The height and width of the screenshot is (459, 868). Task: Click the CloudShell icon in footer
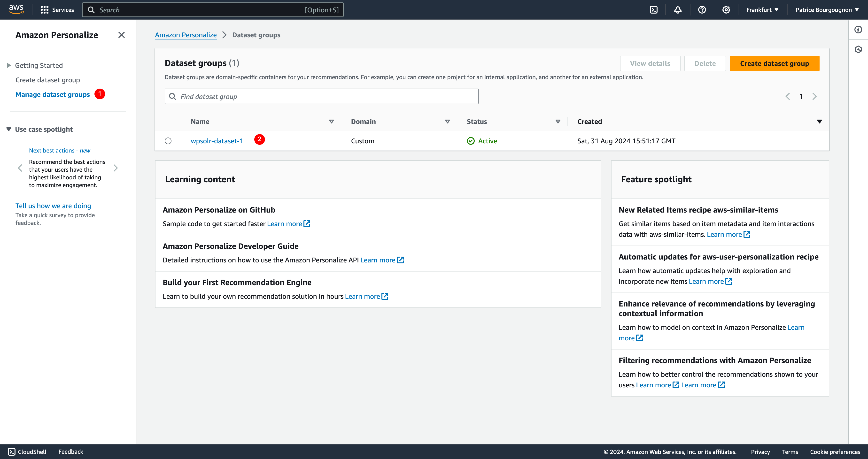click(11, 451)
